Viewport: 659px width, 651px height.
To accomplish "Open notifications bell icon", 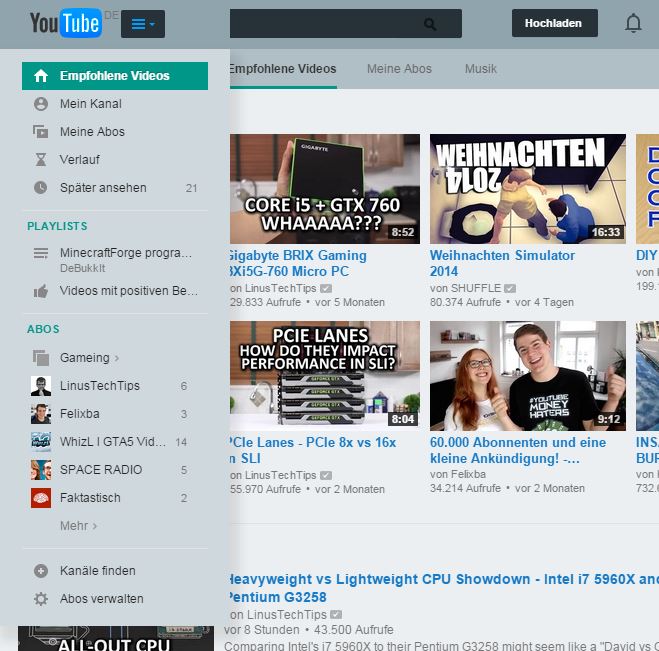I will [x=633, y=23].
